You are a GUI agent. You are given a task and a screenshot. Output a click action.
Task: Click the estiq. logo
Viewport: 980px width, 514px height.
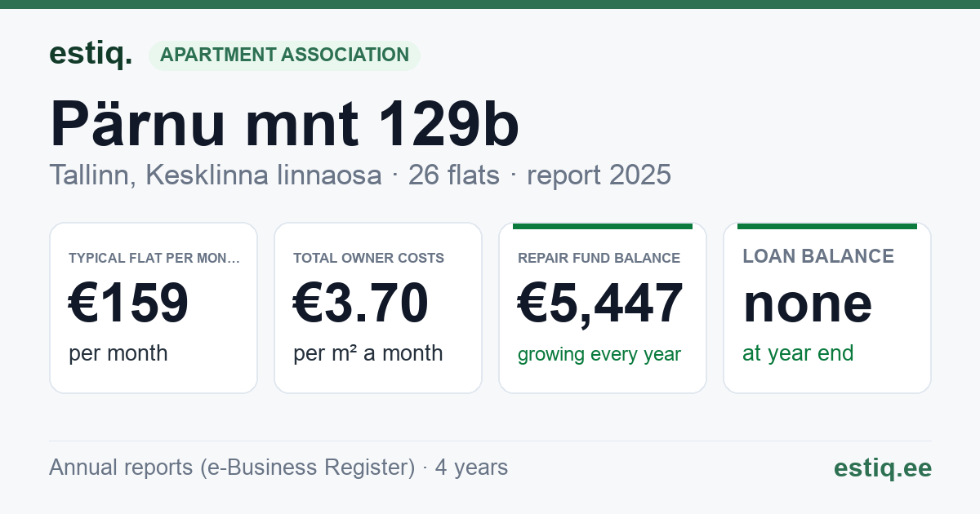point(91,55)
